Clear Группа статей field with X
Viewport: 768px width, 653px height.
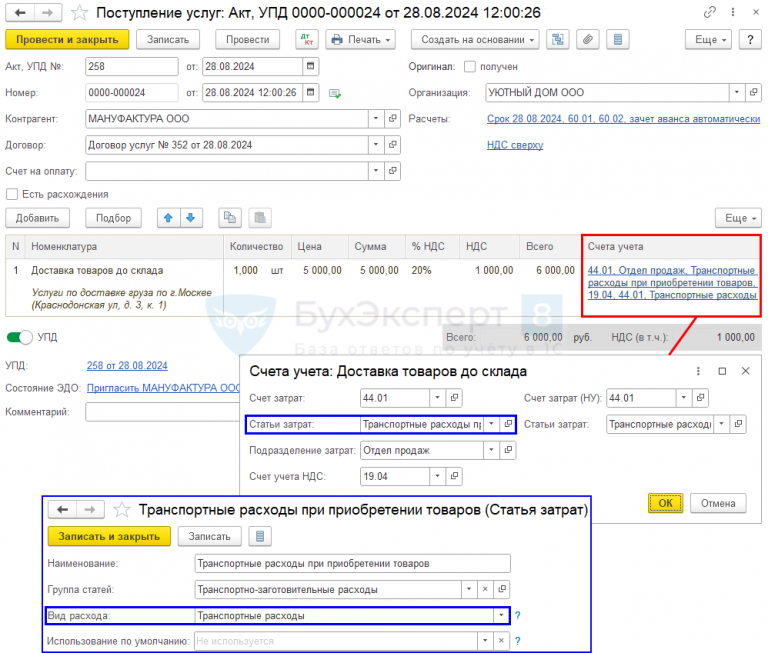pyautogui.click(x=485, y=589)
